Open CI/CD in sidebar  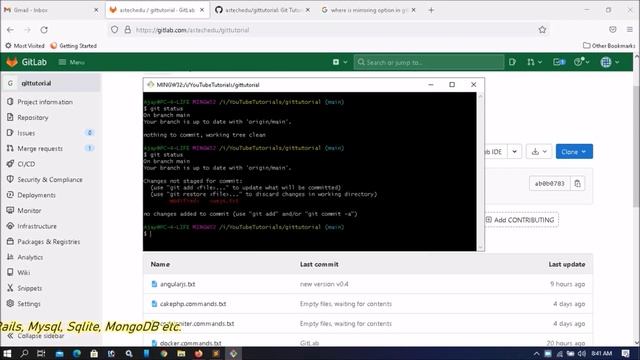point(26,164)
